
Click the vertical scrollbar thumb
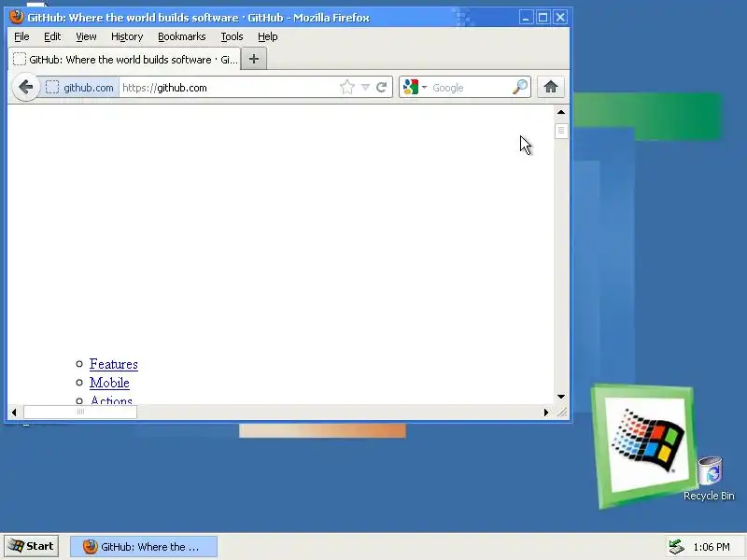(x=561, y=131)
